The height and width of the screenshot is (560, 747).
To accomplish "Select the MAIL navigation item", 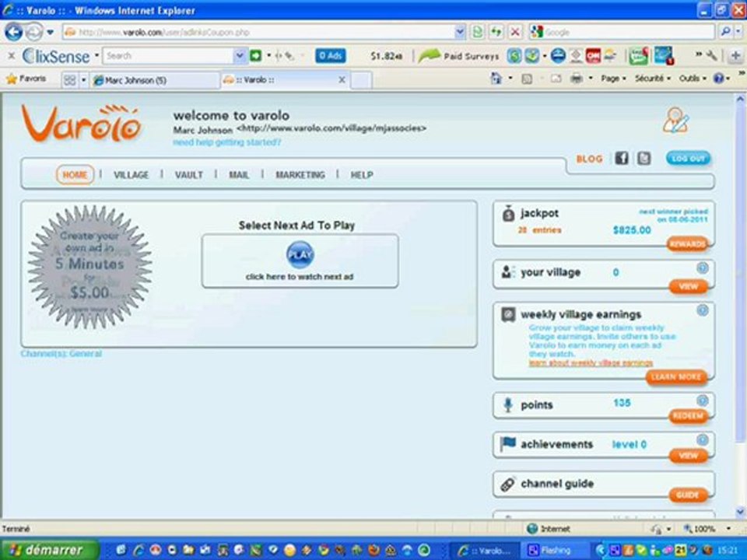I will (239, 175).
